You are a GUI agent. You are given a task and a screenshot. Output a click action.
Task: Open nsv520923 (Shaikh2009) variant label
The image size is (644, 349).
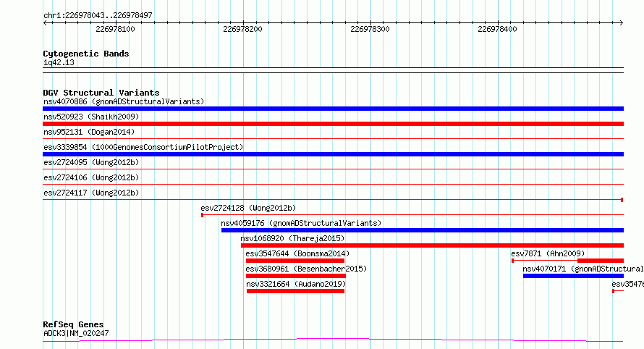click(x=91, y=117)
